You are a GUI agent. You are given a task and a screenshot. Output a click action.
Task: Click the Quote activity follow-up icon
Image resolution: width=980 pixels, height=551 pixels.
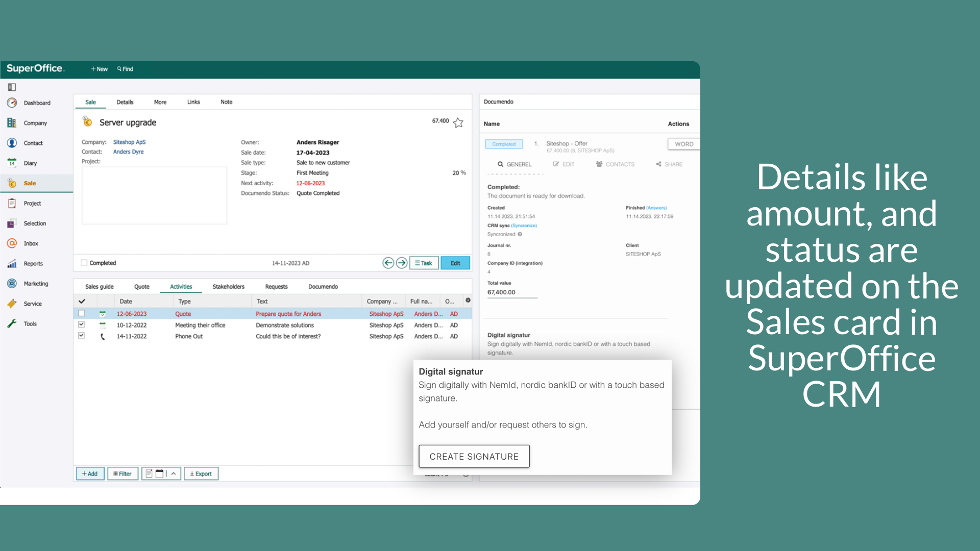point(103,314)
